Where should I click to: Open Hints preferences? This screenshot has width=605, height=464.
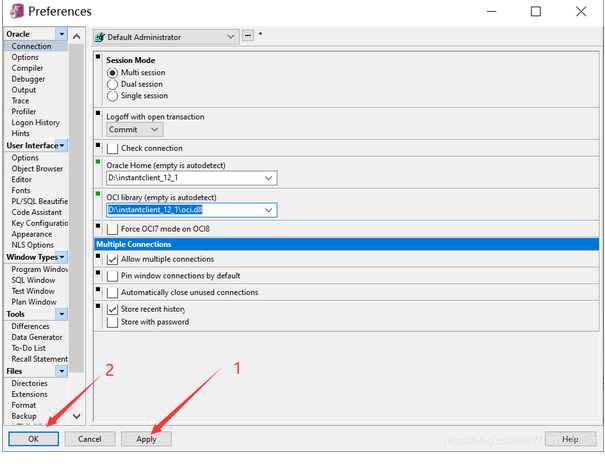[20, 133]
